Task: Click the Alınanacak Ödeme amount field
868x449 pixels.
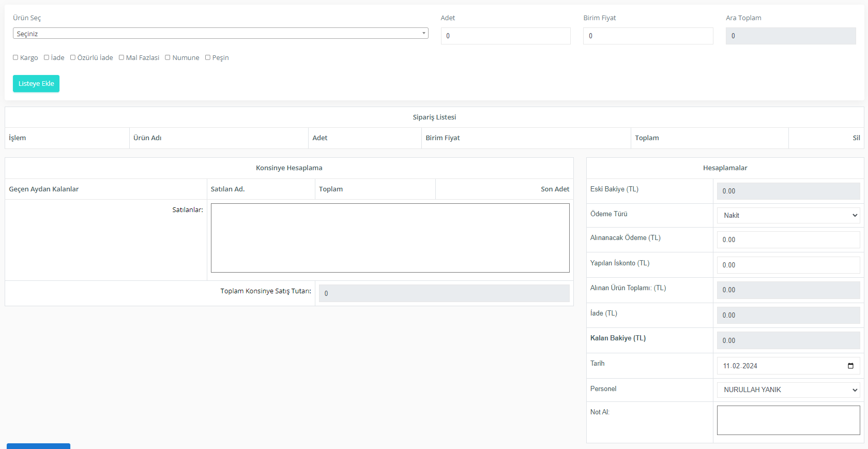Action: [788, 240]
